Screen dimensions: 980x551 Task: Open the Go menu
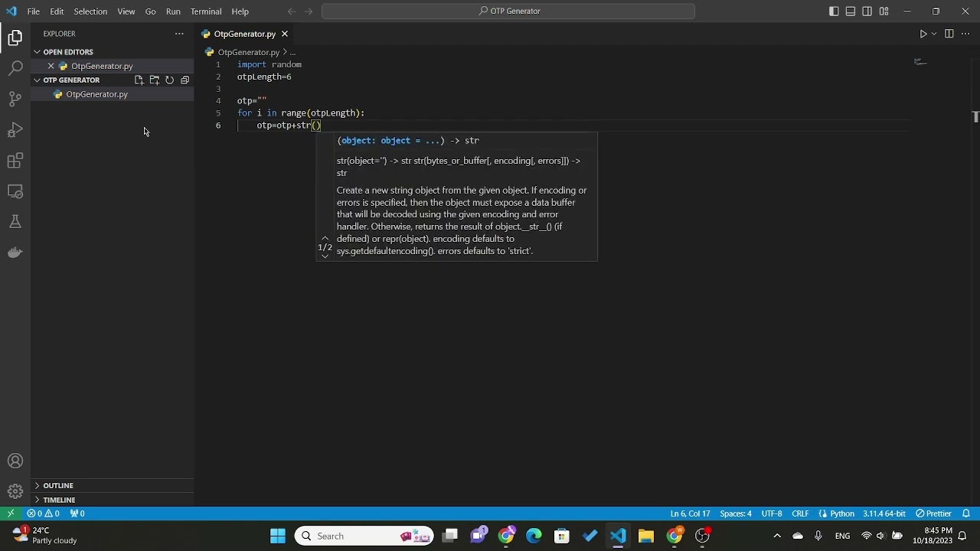click(x=150, y=11)
